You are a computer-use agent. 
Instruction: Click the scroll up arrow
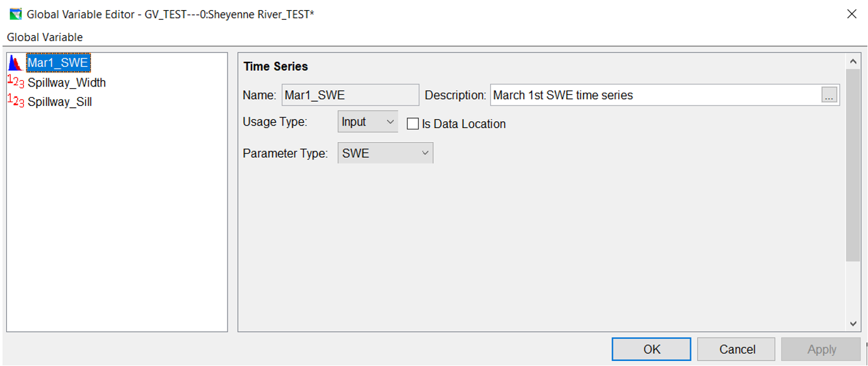(853, 62)
